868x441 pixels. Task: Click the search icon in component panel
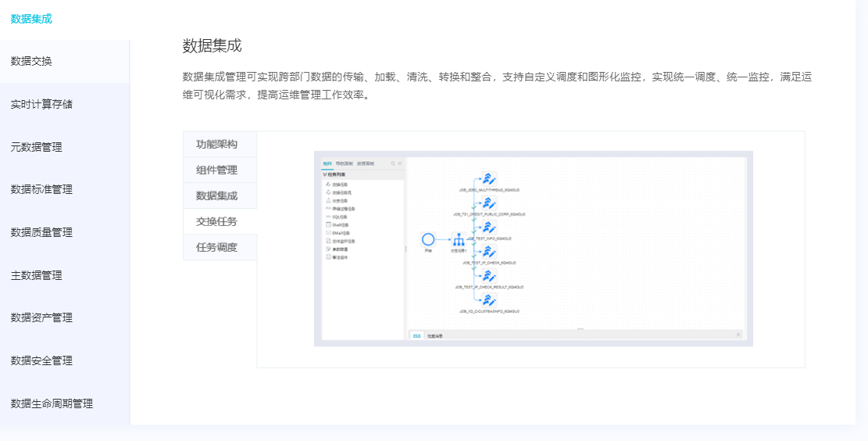coord(393,163)
